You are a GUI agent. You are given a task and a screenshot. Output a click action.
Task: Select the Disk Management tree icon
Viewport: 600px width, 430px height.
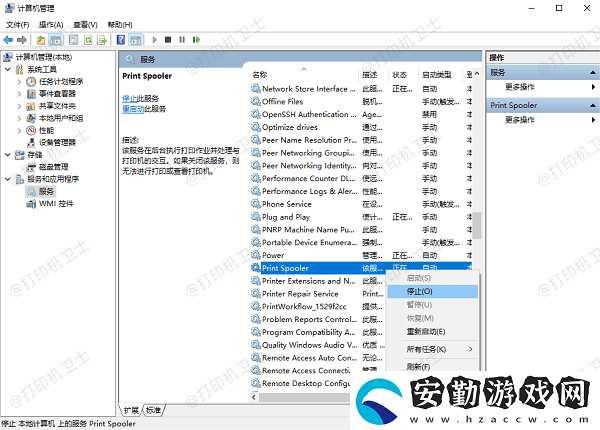pos(31,167)
